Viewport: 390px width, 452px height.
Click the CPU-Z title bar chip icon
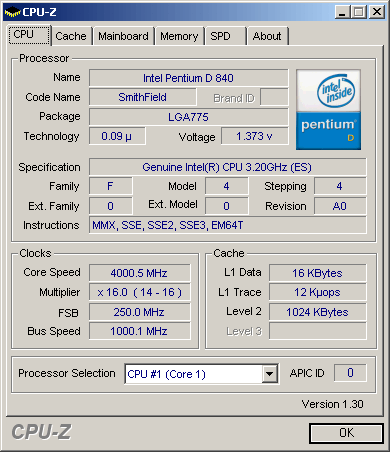coord(13,12)
